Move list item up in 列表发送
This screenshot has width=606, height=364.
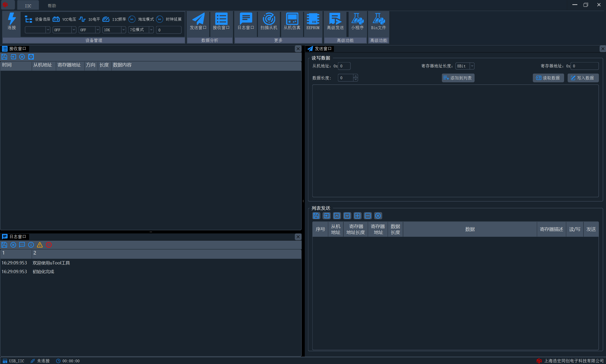point(337,216)
